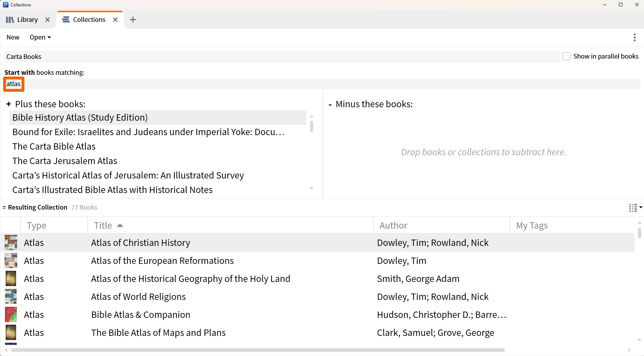Sort by My Tags column header
This screenshot has width=644, height=356.
572,225
